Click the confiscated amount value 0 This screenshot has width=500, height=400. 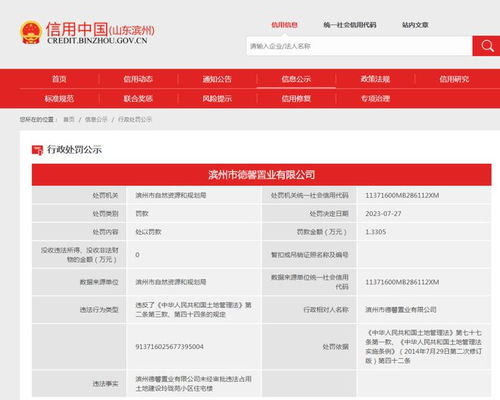[x=137, y=255]
